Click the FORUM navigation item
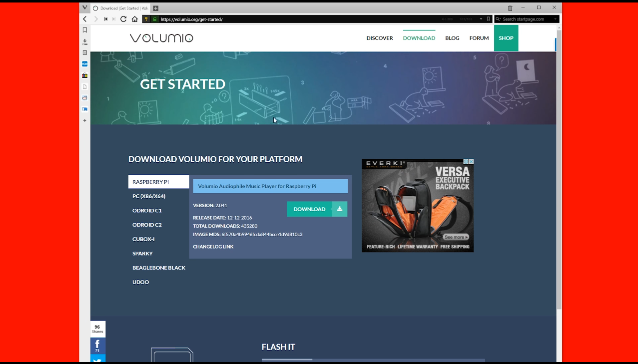Image resolution: width=638 pixels, height=364 pixels. 478,37
